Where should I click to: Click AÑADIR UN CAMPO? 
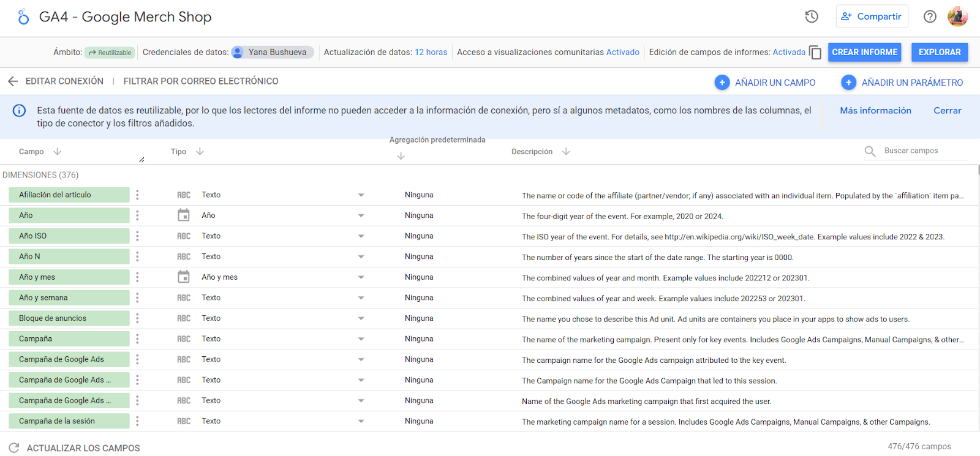765,83
